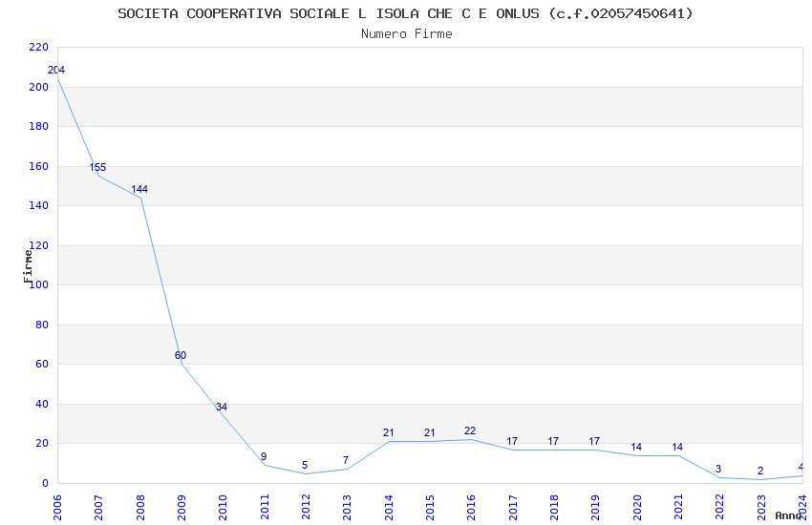Click the x-axis year 2019
Viewport: 812px width, 525px height.
click(595, 508)
